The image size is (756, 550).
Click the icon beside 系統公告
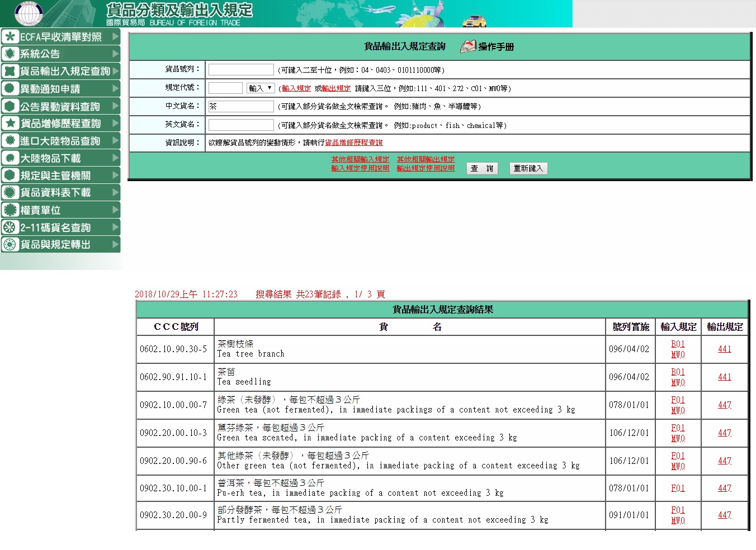[10, 54]
